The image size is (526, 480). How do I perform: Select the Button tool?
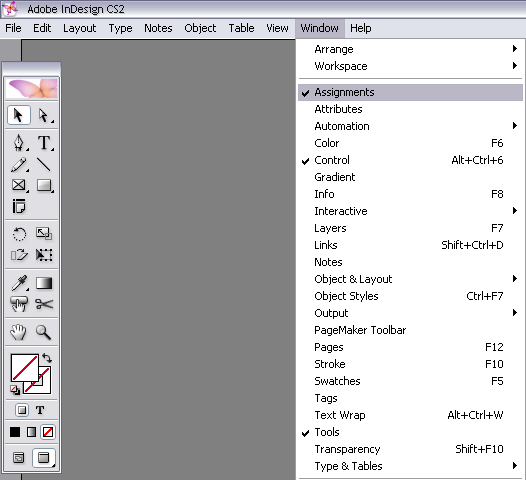tap(19, 304)
